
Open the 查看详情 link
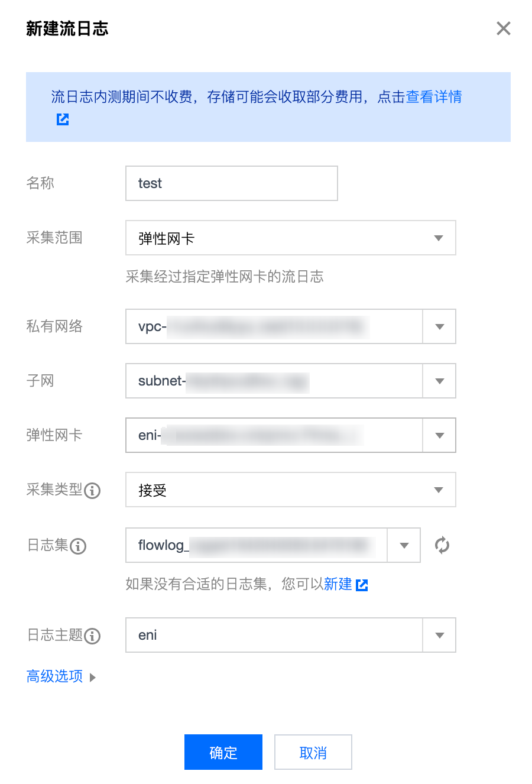434,97
